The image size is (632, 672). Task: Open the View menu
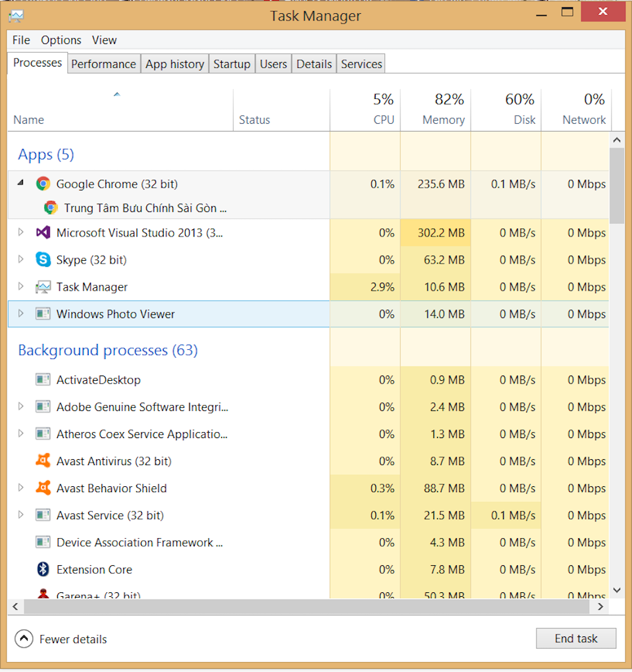104,40
